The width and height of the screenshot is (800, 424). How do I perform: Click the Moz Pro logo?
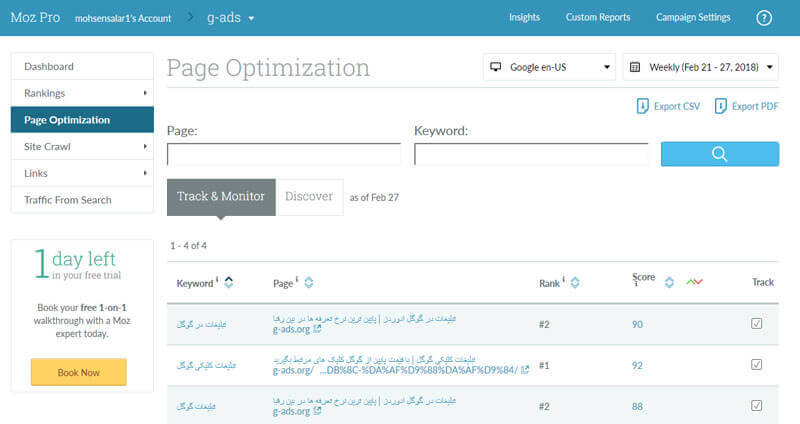[35, 17]
